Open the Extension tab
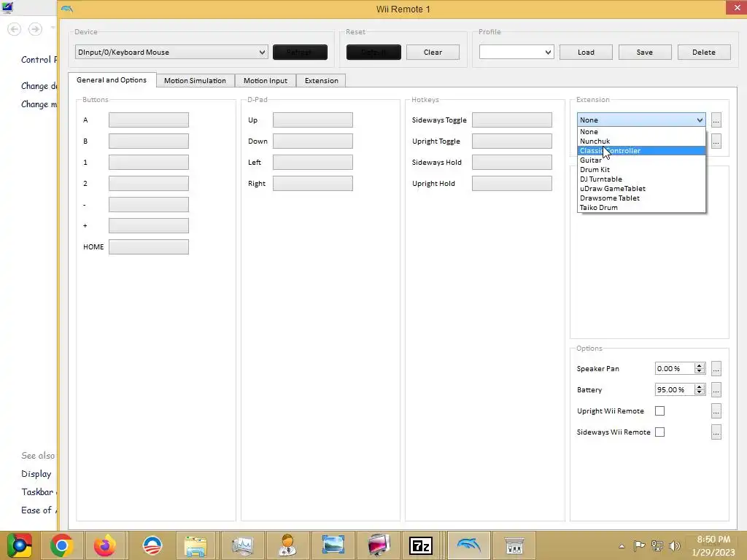Screen dimensions: 747x560 322,80
